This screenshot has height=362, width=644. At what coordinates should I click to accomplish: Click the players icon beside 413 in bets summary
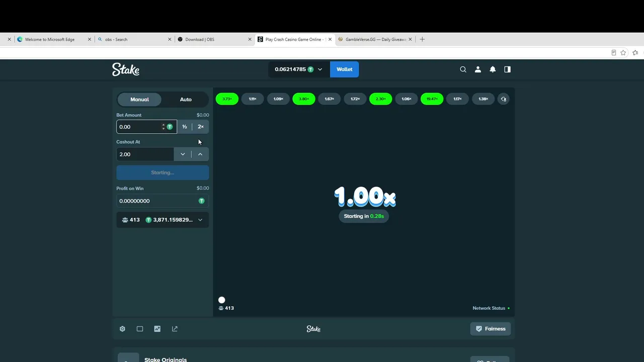(125, 220)
